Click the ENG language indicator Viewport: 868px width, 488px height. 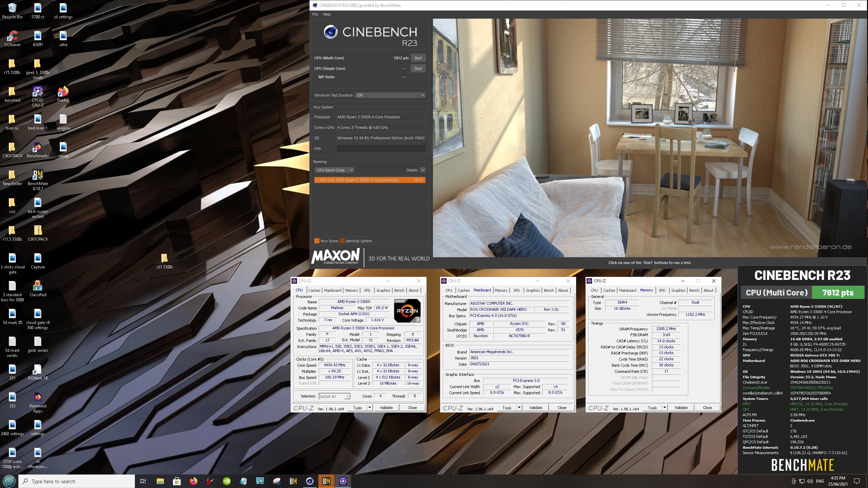coord(820,481)
